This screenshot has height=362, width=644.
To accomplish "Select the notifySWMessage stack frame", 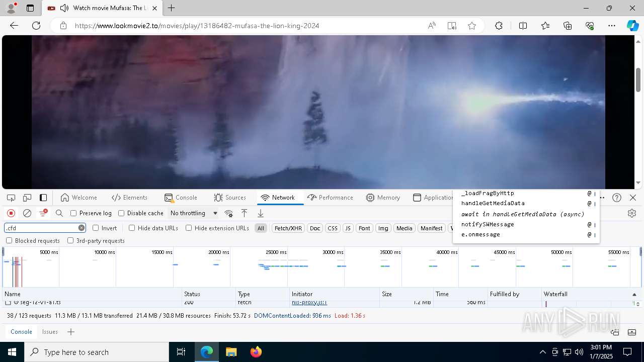I will 488,224.
